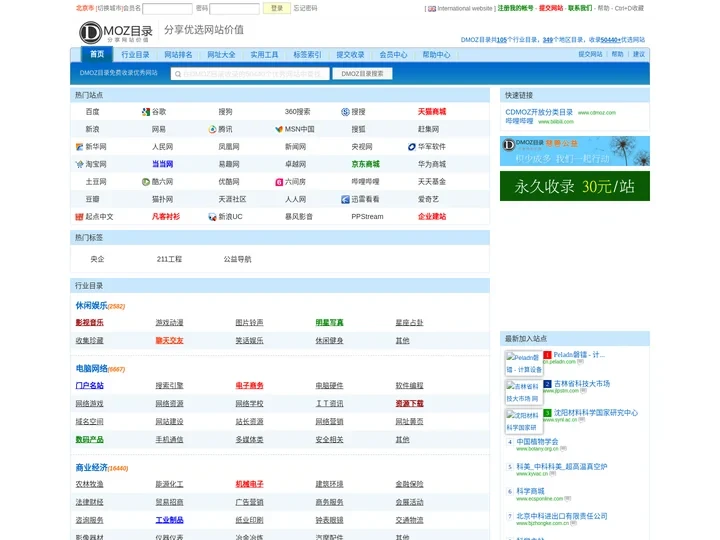Viewport: 720px width, 540px height.
Task: Click the green rank 3 badge
Action: (x=547, y=413)
